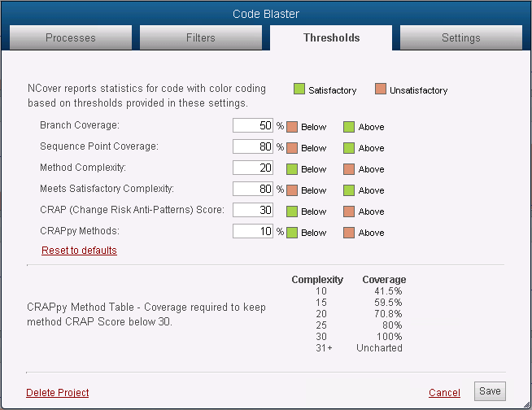Go to the Settings tab
The height and width of the screenshot is (410, 532).
460,37
